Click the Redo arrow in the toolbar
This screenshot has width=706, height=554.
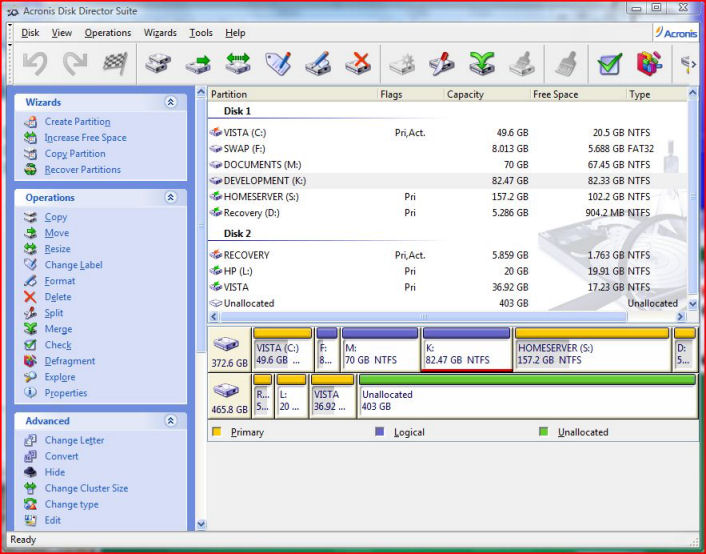pos(75,64)
